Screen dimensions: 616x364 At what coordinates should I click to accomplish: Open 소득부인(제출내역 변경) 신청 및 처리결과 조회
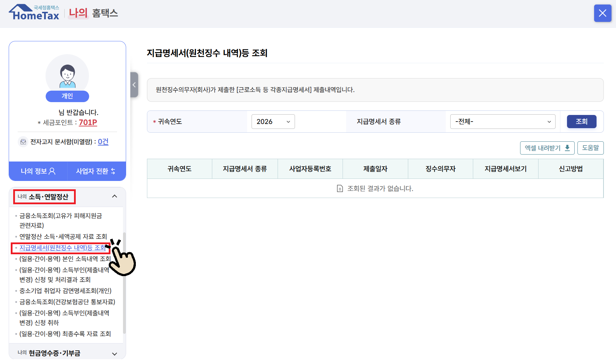click(64, 275)
